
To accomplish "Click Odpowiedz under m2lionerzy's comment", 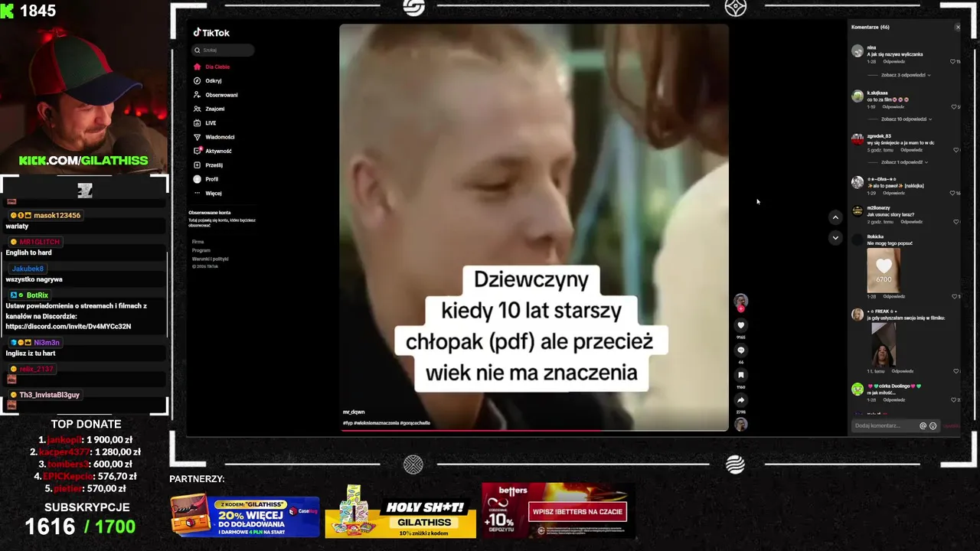I will pyautogui.click(x=911, y=222).
